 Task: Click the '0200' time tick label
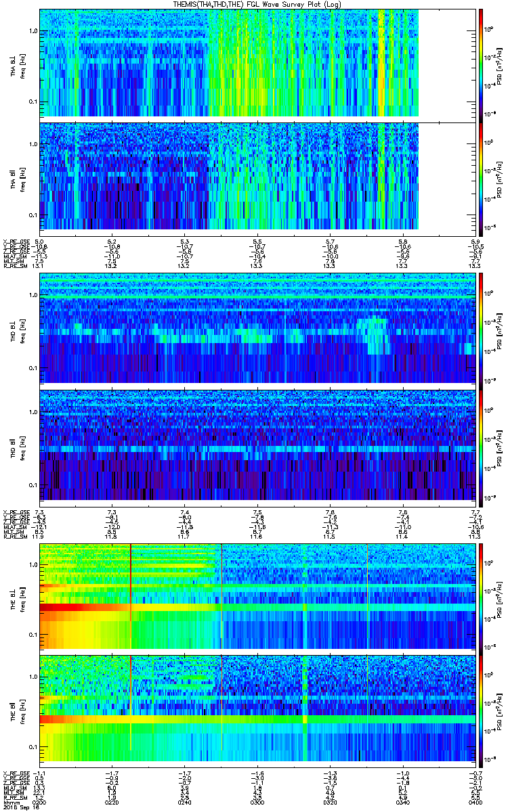[40, 802]
